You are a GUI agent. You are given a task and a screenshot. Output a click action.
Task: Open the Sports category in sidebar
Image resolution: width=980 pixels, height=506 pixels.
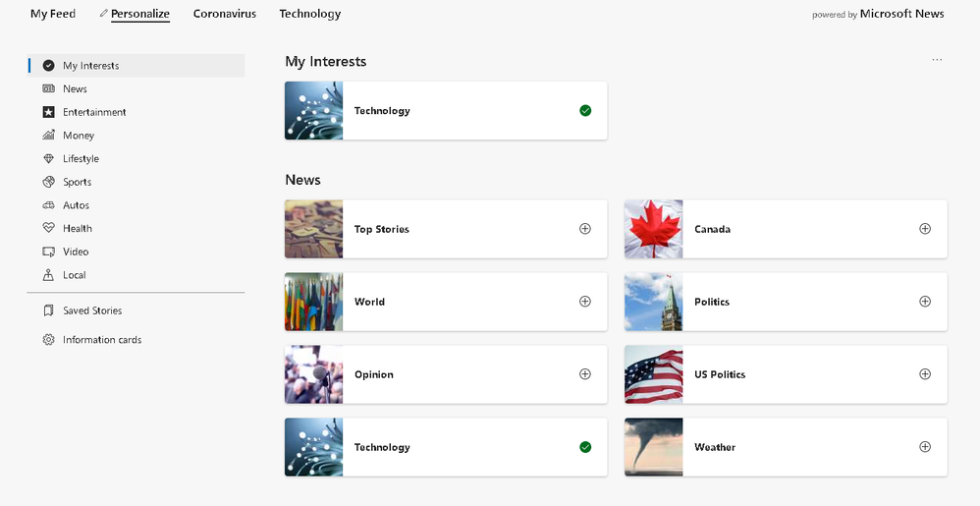77,182
